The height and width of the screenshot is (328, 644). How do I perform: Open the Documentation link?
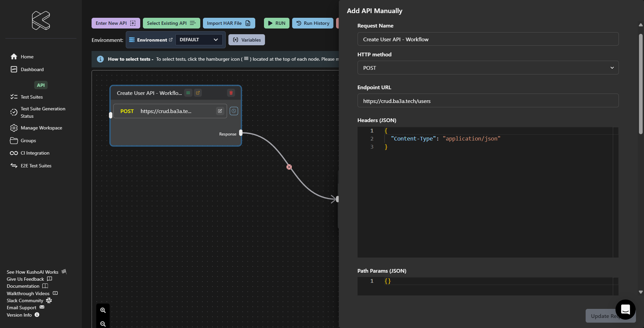click(x=23, y=286)
